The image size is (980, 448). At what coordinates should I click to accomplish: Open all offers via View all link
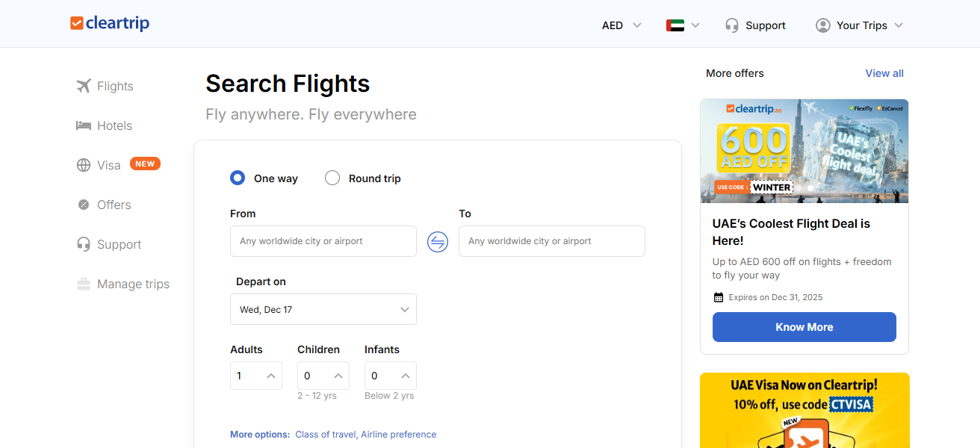click(x=884, y=73)
